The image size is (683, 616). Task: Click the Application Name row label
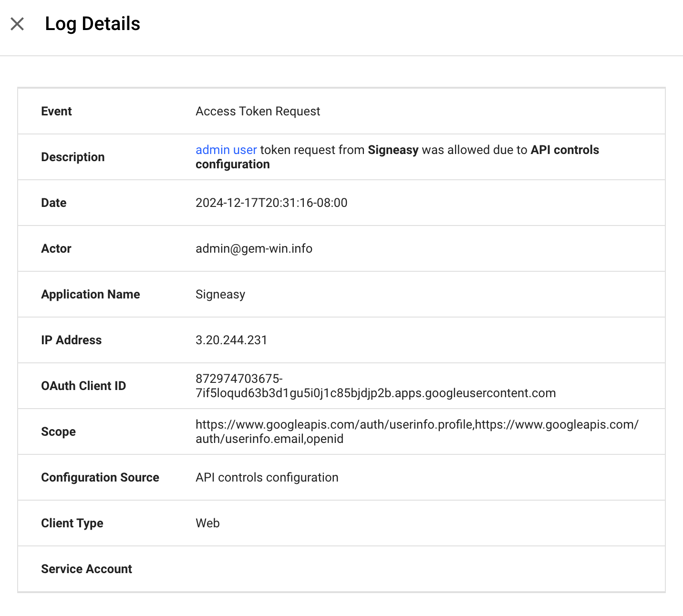(91, 295)
